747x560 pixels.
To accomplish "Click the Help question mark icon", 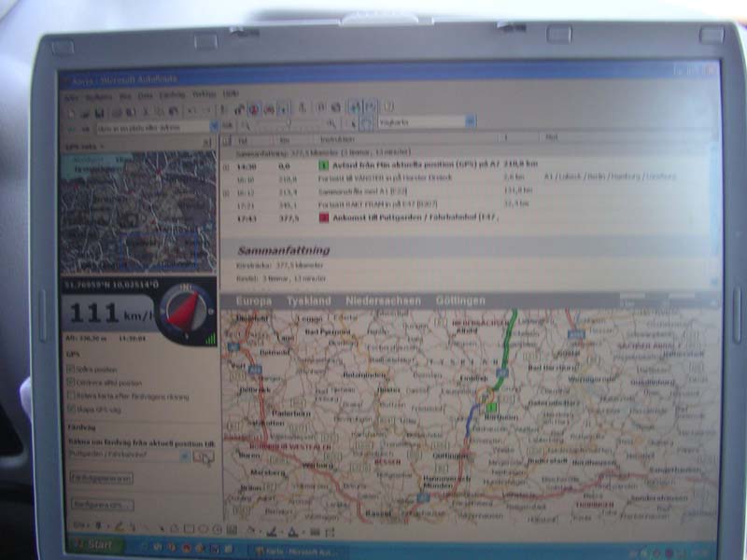I will pyautogui.click(x=388, y=106).
